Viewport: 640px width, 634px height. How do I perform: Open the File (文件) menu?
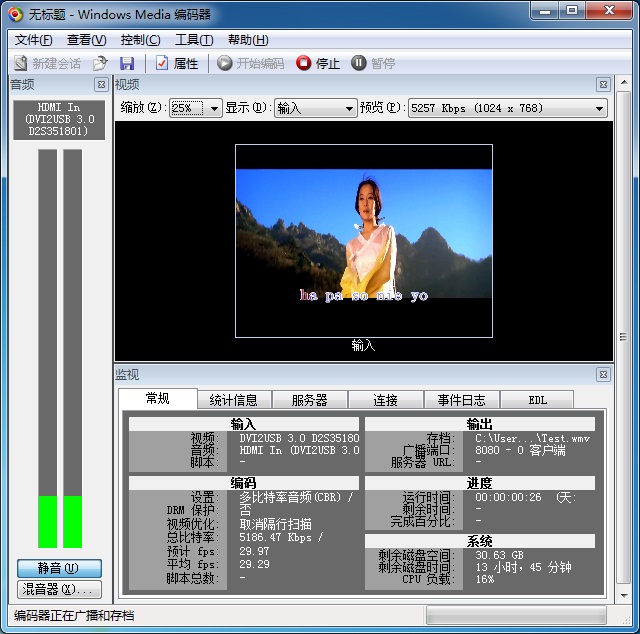click(x=33, y=40)
